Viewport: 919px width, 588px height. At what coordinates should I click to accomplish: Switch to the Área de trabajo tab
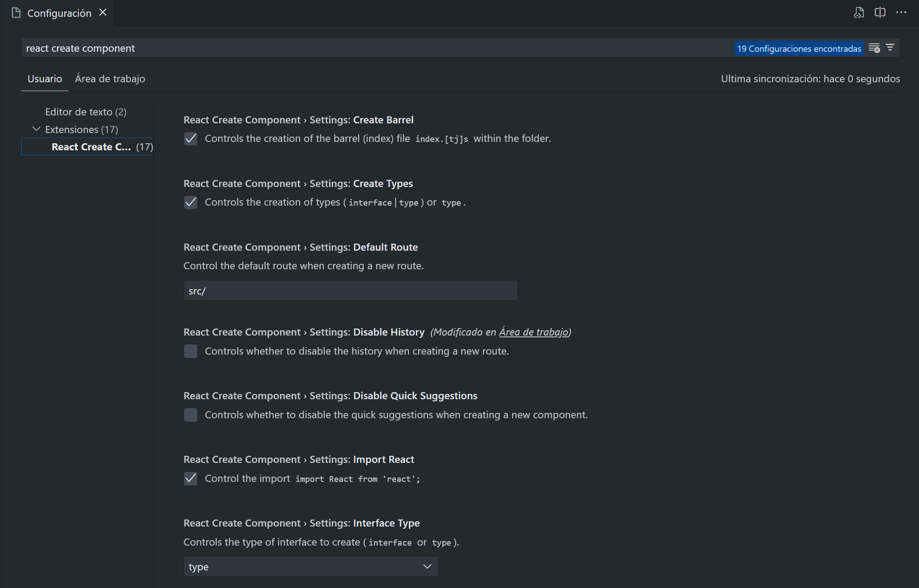click(110, 79)
